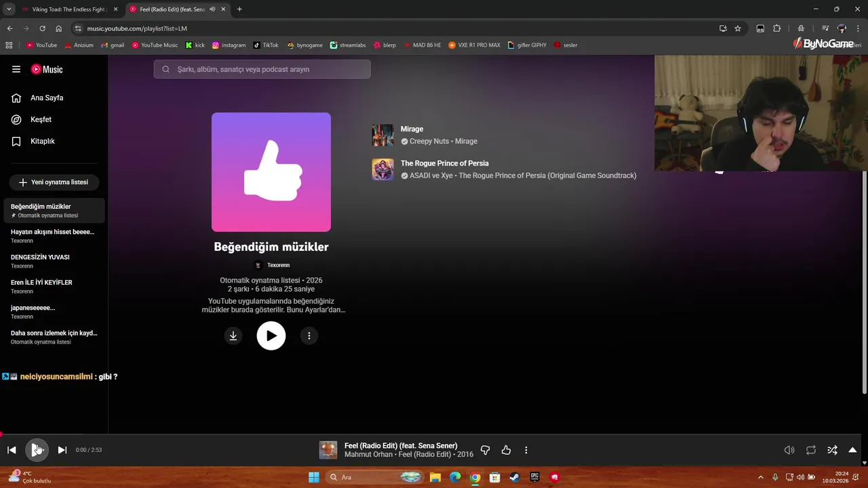Dislike the Feel (Radio Edit) song
The height and width of the screenshot is (488, 868).
485,450
